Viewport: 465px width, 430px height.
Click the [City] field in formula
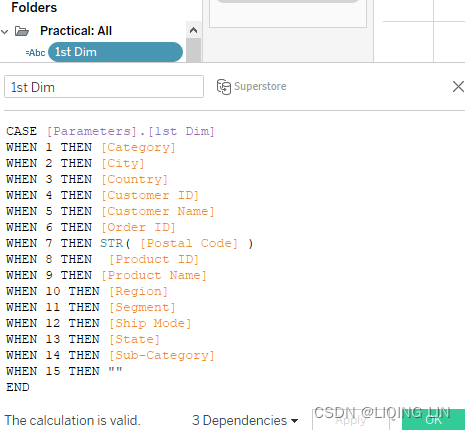(x=123, y=163)
